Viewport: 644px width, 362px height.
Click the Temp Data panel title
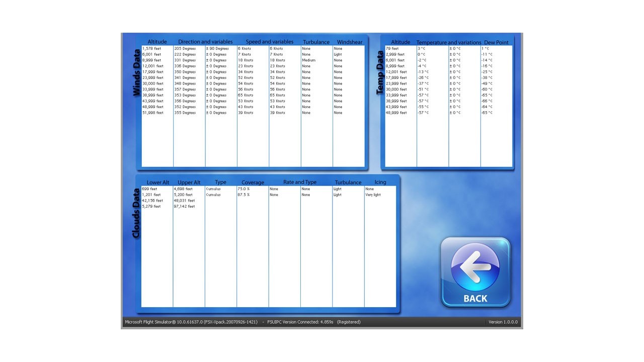point(380,72)
